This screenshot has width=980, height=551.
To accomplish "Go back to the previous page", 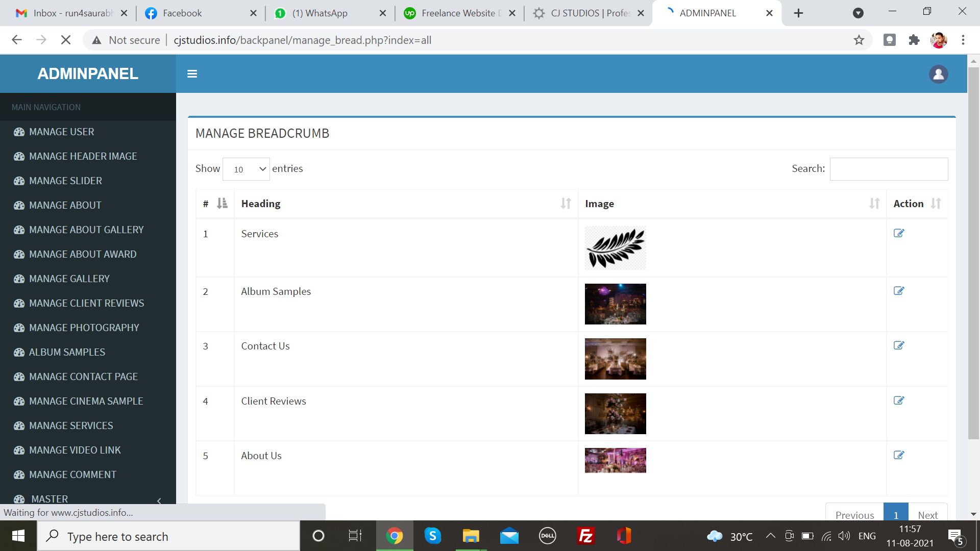I will (17, 40).
